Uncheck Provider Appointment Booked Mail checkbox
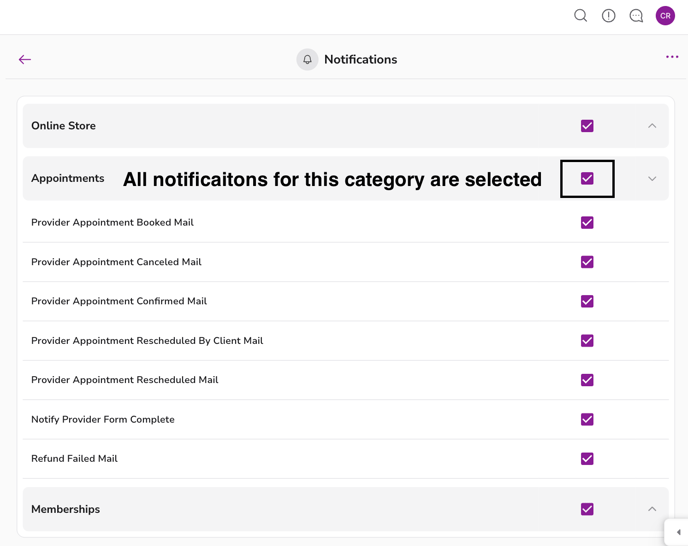The height and width of the screenshot is (546, 688). tap(587, 223)
